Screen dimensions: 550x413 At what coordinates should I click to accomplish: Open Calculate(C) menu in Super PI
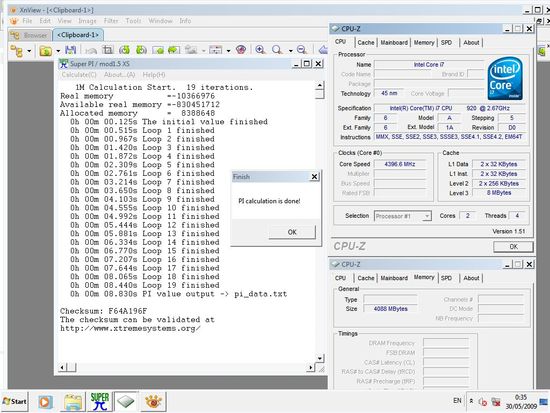click(79, 75)
